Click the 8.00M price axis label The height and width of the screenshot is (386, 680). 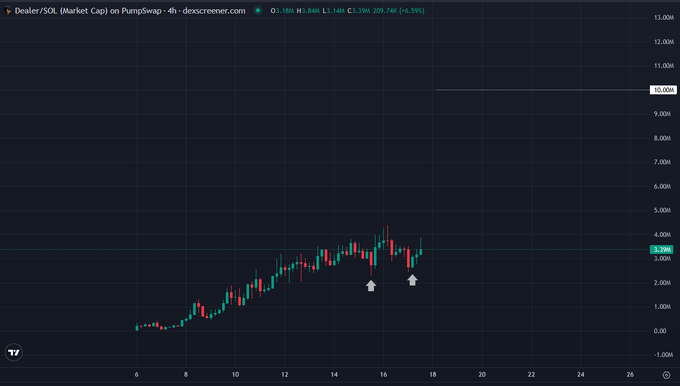tap(662, 138)
